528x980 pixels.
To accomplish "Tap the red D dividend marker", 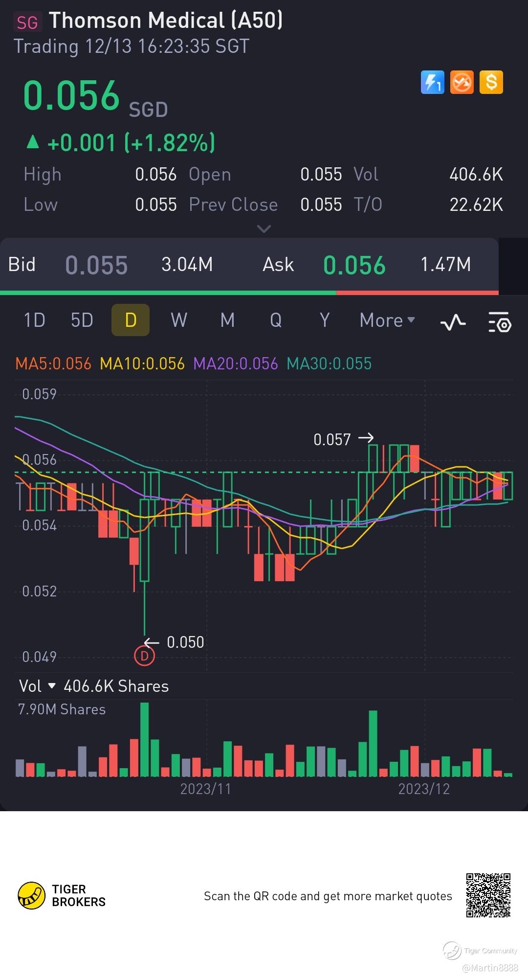I will 144,656.
